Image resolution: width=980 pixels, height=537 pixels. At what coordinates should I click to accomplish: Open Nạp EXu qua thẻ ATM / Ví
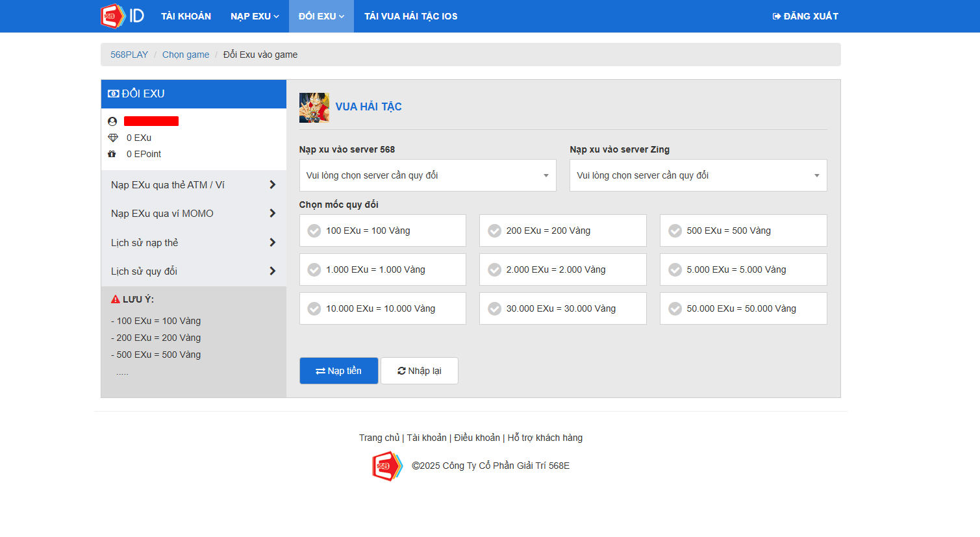point(194,185)
